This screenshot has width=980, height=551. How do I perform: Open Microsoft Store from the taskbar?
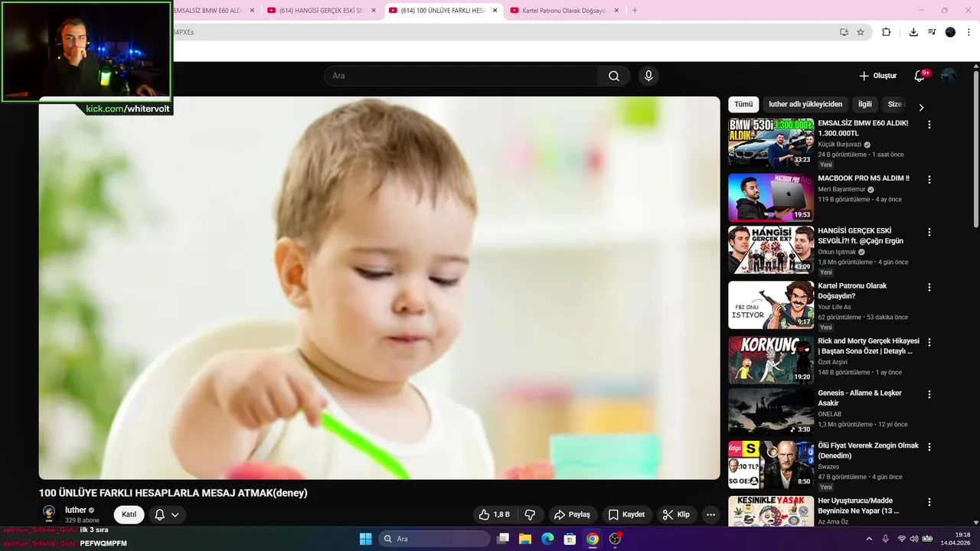(570, 539)
